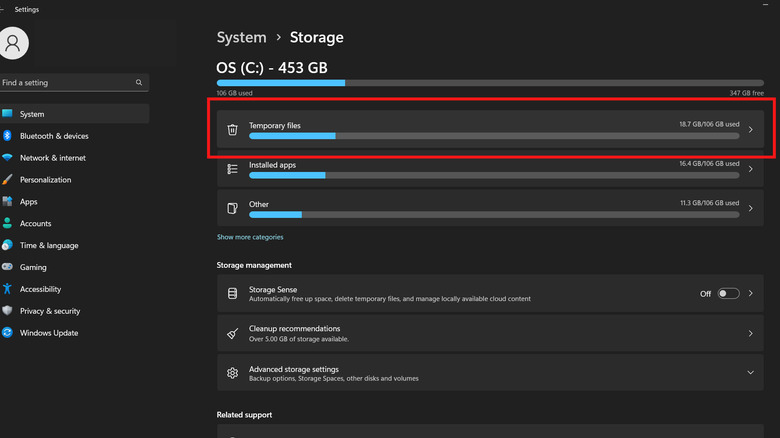Click the back arrow next to Settings title
780x438 pixels.
coord(2,9)
